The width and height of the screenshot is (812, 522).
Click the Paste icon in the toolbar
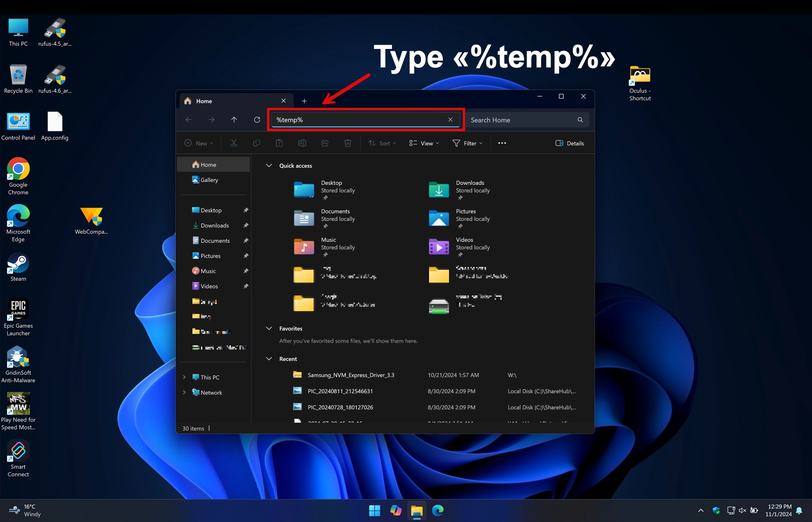click(x=279, y=143)
